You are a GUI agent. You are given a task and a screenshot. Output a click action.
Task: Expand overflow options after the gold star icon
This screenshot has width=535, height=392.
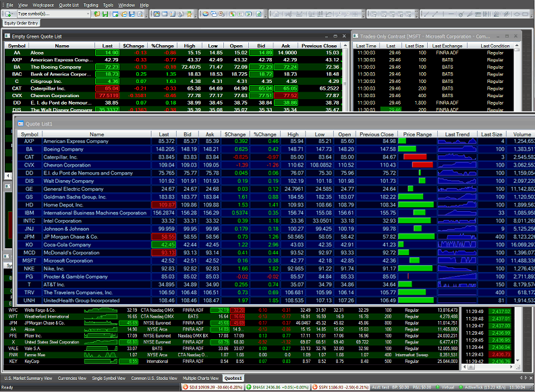(196, 16)
